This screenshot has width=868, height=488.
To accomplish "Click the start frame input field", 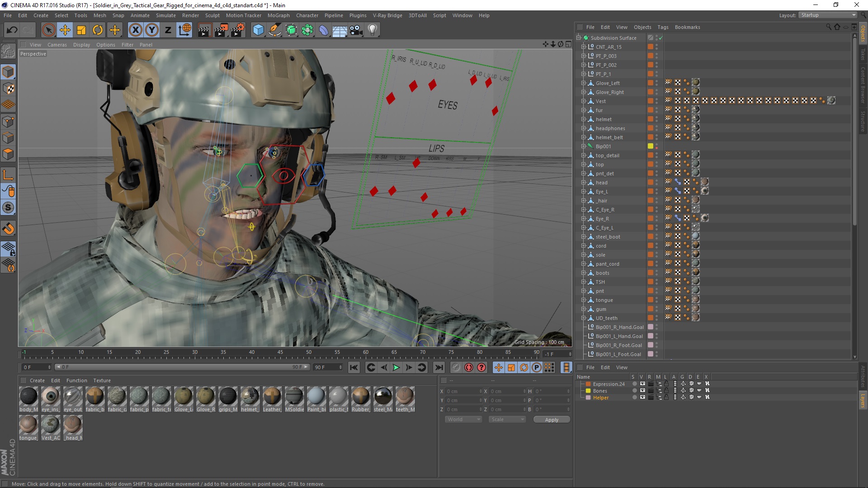I will pyautogui.click(x=36, y=367).
